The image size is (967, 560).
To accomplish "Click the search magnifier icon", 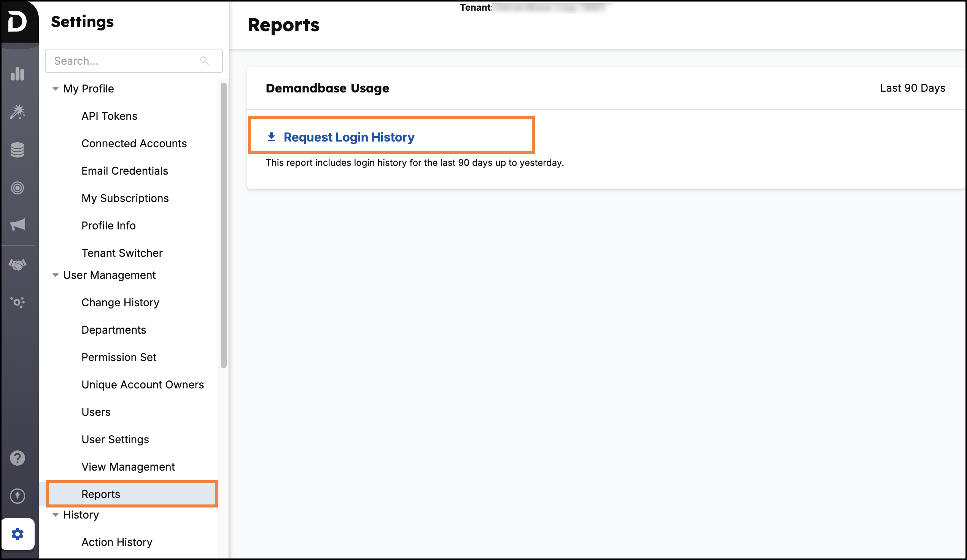I will [x=205, y=60].
